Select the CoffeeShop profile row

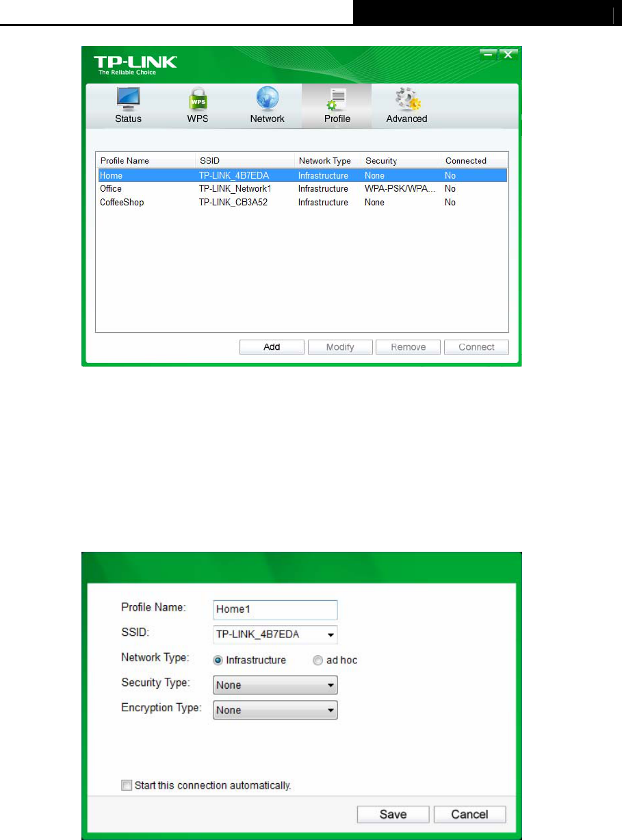pyautogui.click(x=302, y=202)
